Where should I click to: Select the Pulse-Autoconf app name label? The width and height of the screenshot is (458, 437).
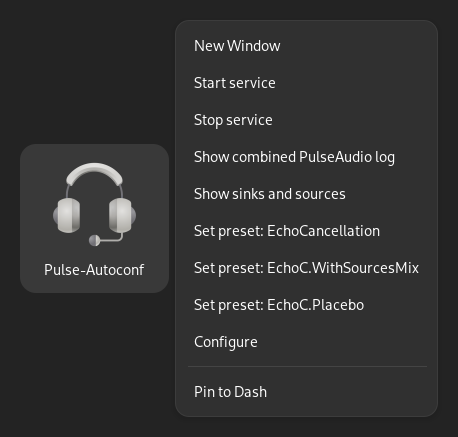pos(94,270)
